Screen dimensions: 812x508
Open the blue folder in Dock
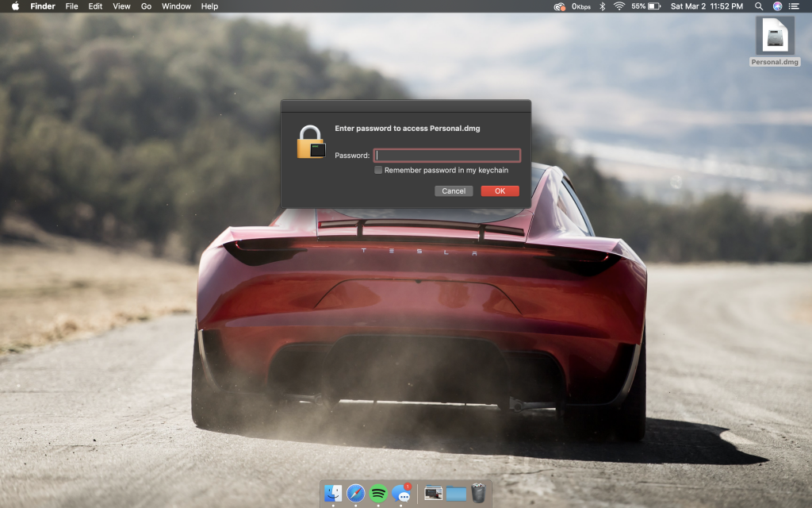(x=456, y=494)
